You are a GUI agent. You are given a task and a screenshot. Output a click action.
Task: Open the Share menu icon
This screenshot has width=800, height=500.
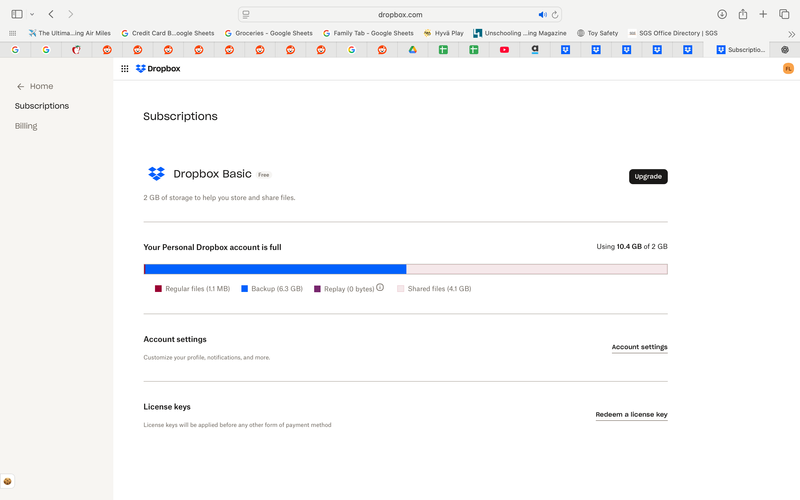tap(742, 14)
